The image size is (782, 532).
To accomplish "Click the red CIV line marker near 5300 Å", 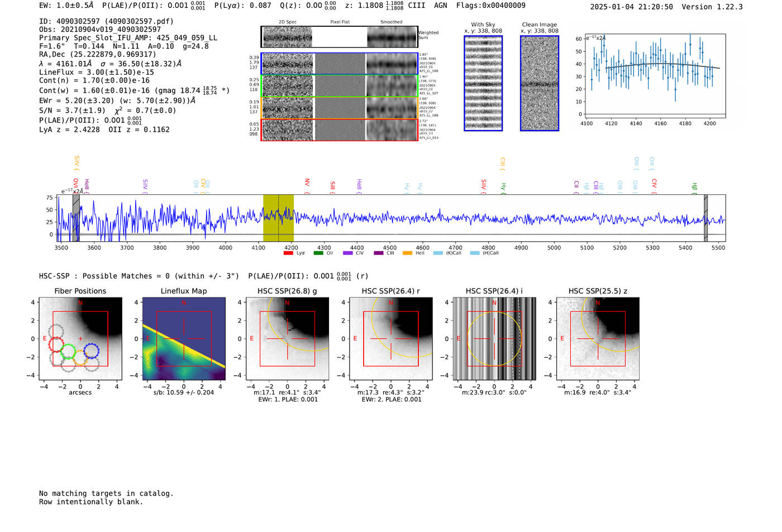I will point(654,186).
